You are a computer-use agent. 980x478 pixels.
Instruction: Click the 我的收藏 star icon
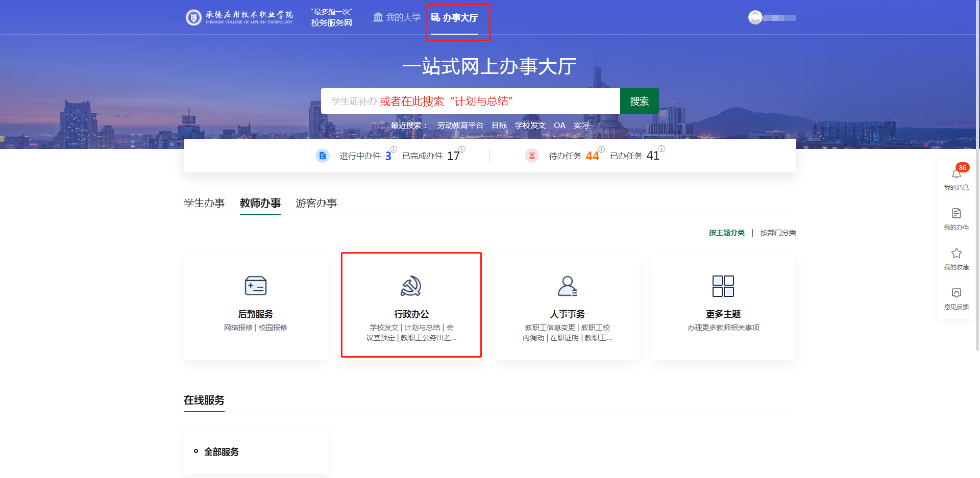point(956,254)
